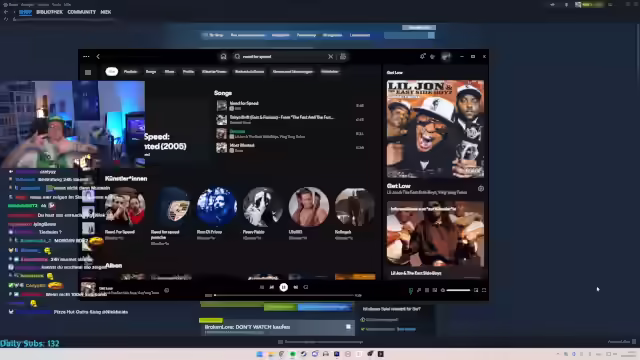Image resolution: width=640 pixels, height=360 pixels.
Task: Open Spotify three-dot menu
Action: click(x=86, y=57)
